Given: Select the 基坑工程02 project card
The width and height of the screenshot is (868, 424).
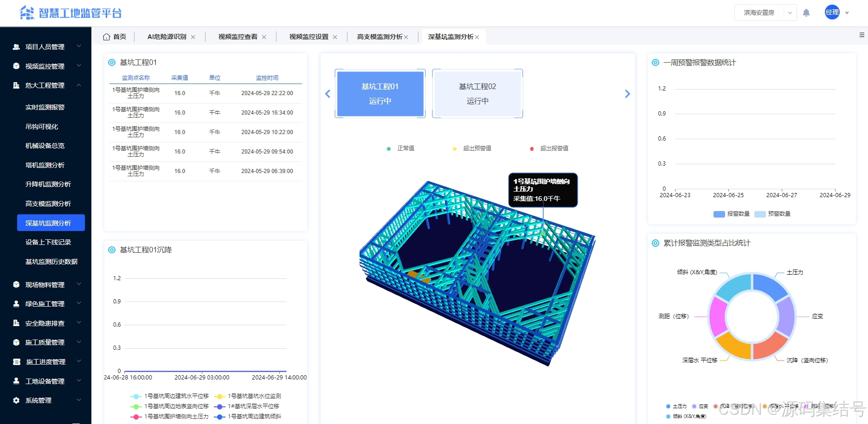Looking at the screenshot, I should [x=477, y=94].
